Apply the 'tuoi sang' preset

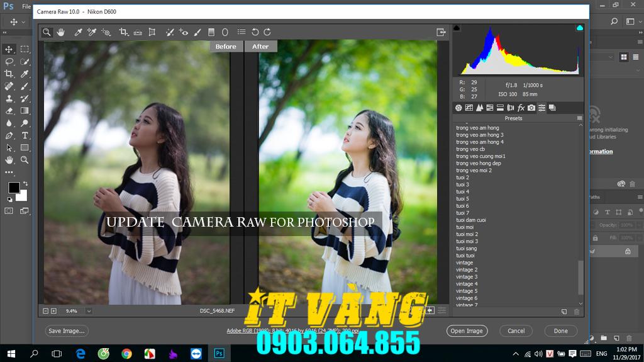click(x=466, y=249)
